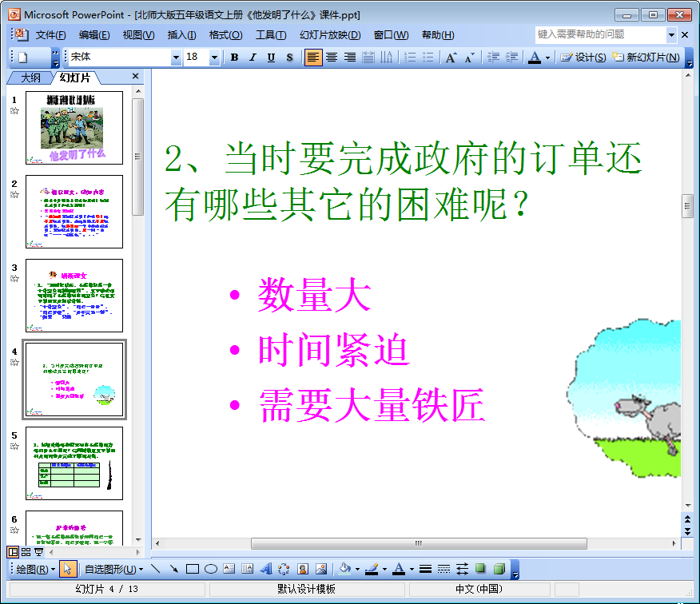Select slide 5 thumbnail
The image size is (700, 604).
(x=74, y=463)
